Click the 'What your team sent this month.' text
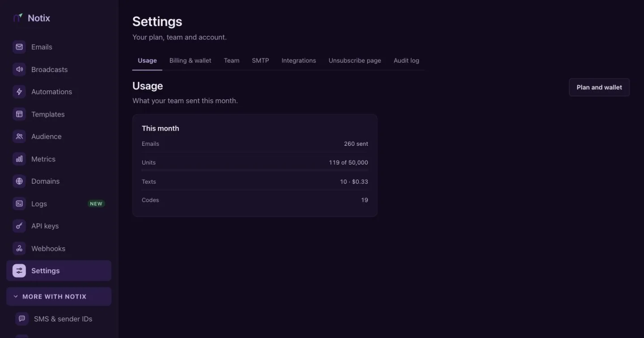 185,101
